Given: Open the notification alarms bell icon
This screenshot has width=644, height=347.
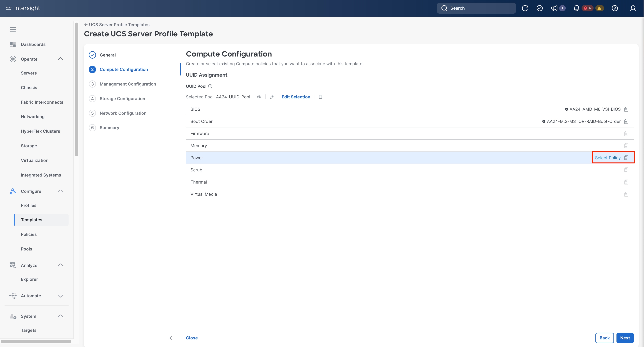Looking at the screenshot, I should click(576, 8).
